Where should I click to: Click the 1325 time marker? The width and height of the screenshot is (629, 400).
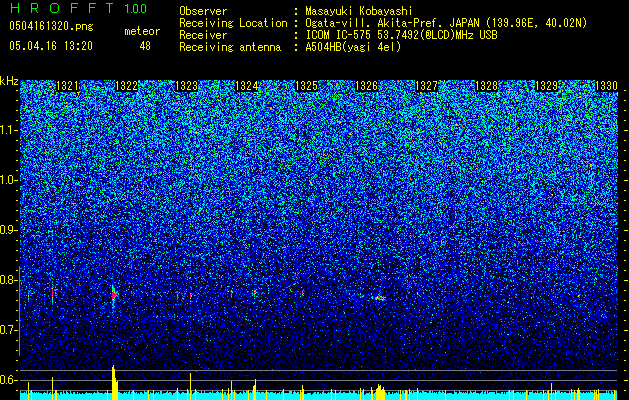(306, 86)
